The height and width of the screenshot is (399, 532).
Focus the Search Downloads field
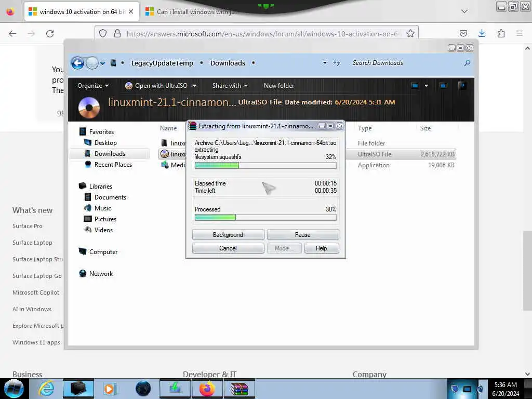pos(405,63)
